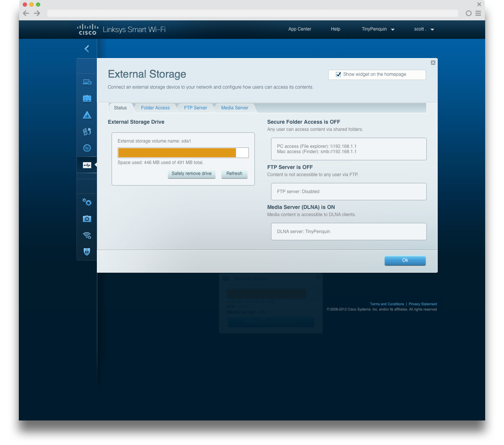
Task: Close the External Storage dialog with X
Action: (x=433, y=63)
